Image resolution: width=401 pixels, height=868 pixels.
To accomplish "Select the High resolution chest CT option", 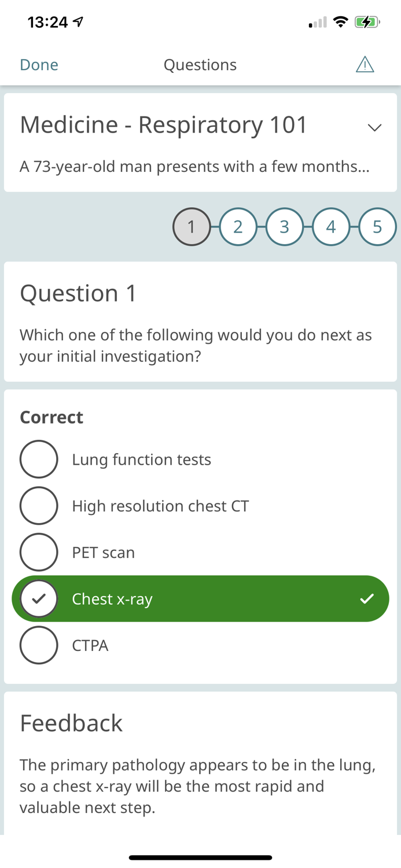I will [160, 506].
